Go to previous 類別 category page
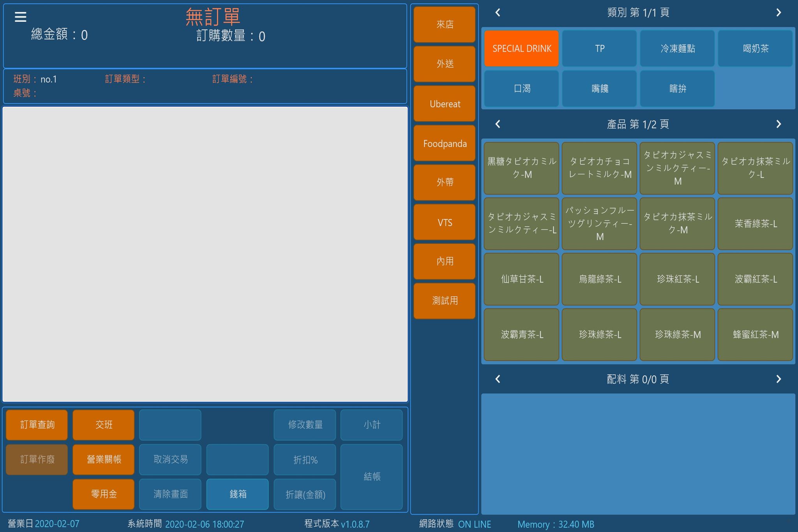Image resolution: width=798 pixels, height=532 pixels. click(x=497, y=12)
